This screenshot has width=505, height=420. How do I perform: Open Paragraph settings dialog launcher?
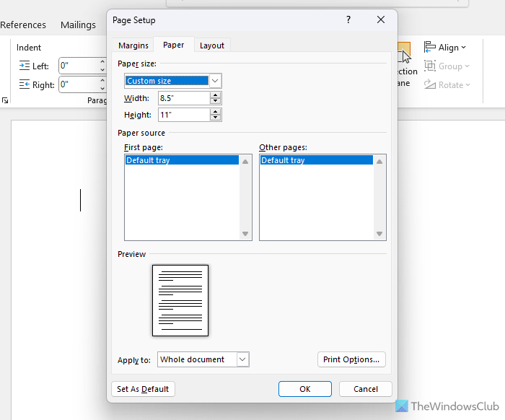click(x=5, y=100)
